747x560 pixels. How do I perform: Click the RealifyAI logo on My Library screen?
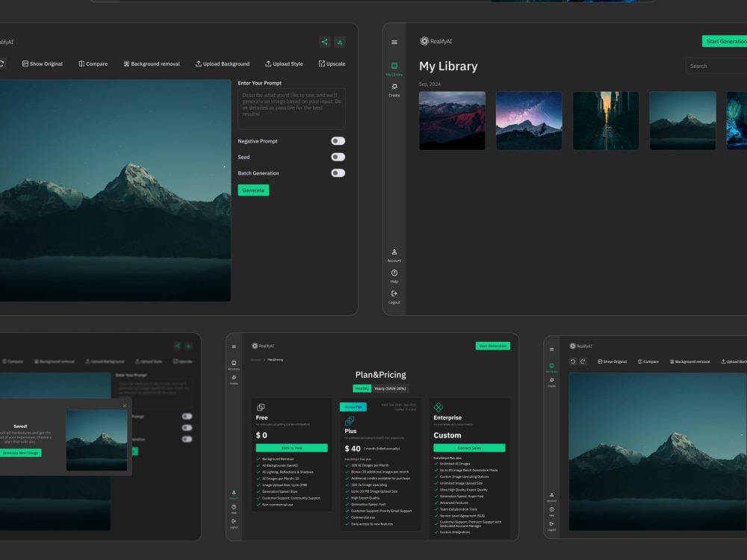[x=436, y=41]
